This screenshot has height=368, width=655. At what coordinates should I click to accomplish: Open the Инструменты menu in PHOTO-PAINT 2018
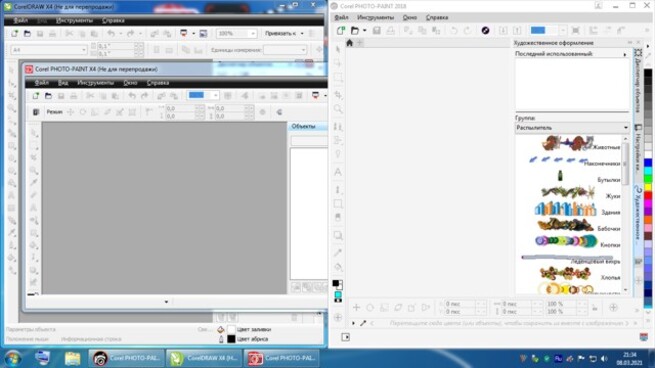click(375, 18)
